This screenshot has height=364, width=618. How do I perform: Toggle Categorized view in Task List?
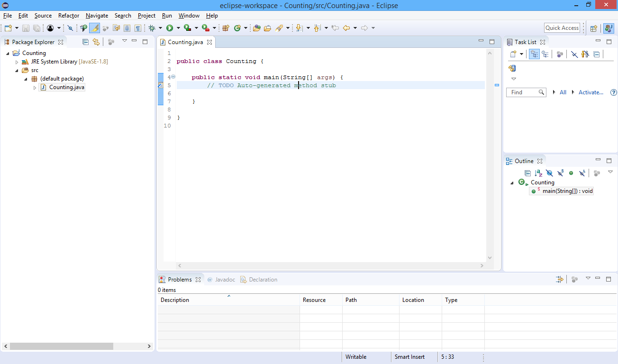(x=534, y=55)
